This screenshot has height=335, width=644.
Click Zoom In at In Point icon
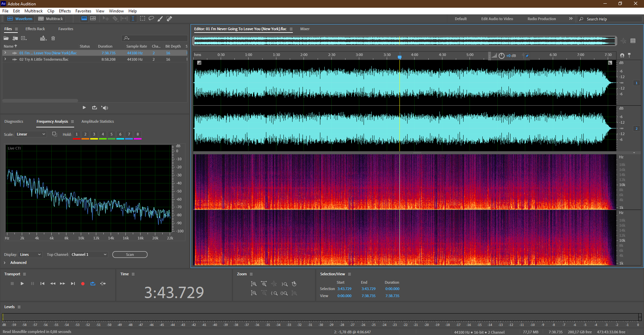274,293
